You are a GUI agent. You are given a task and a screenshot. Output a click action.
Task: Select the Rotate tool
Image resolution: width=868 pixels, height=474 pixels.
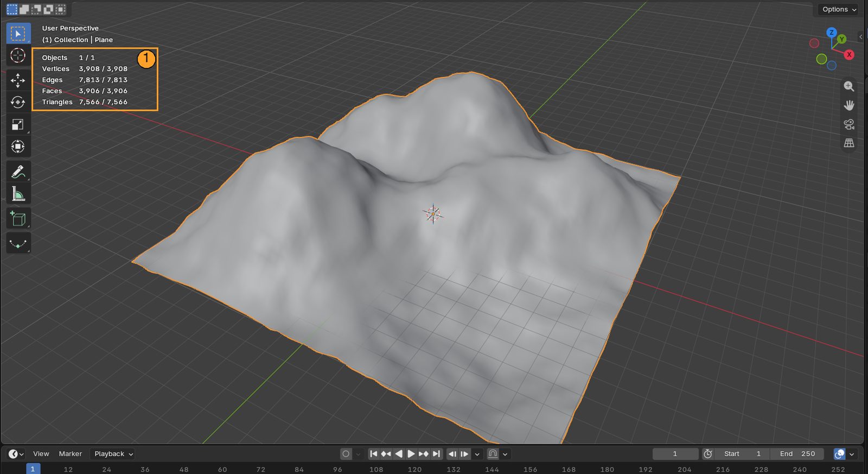(18, 102)
